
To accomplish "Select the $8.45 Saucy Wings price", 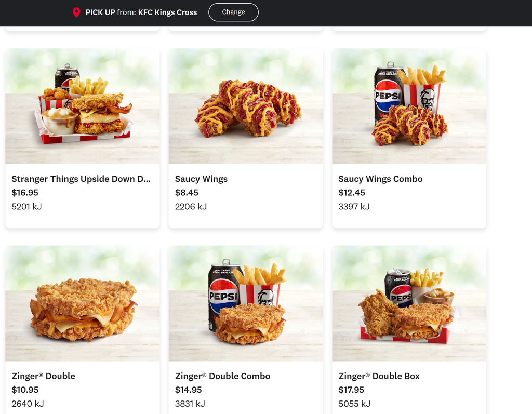I will point(187,193).
